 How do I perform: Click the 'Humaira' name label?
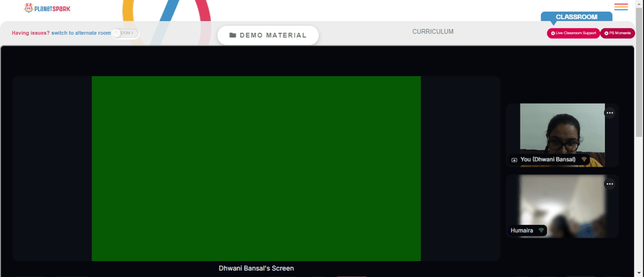[522, 231]
